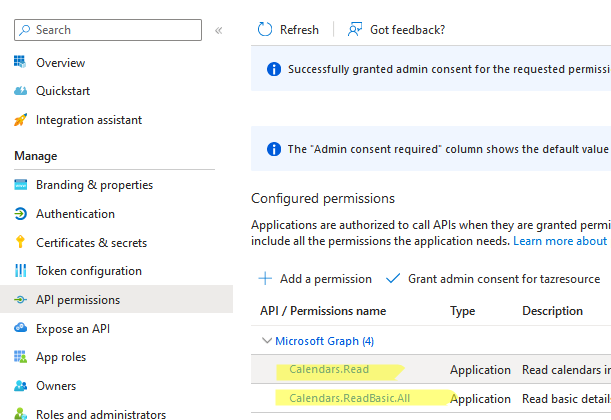Click the Token configuration bars icon
The height and width of the screenshot is (420, 611).
[20, 270]
